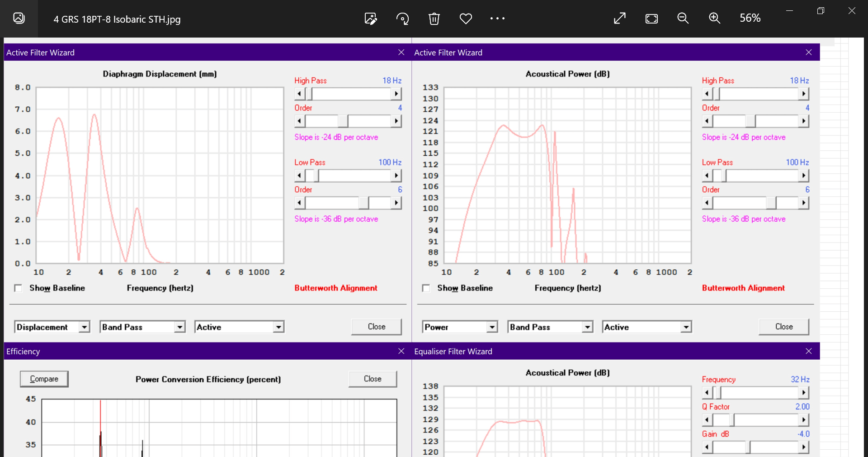The width and height of the screenshot is (868, 457).
Task: Increase High Pass frequency in displacement window
Action: (396, 94)
